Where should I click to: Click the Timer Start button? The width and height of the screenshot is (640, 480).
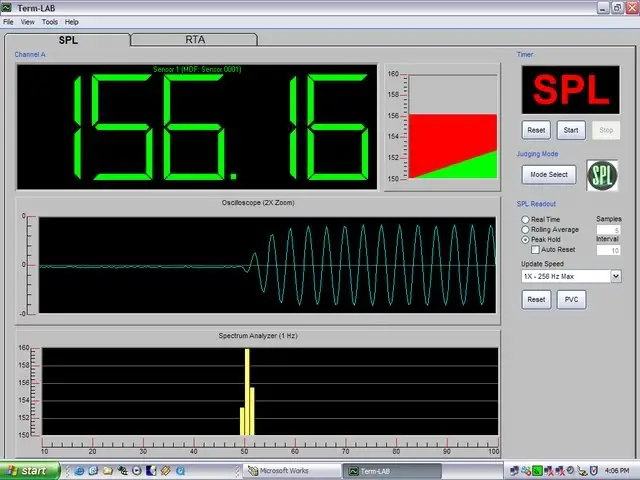pyautogui.click(x=571, y=130)
